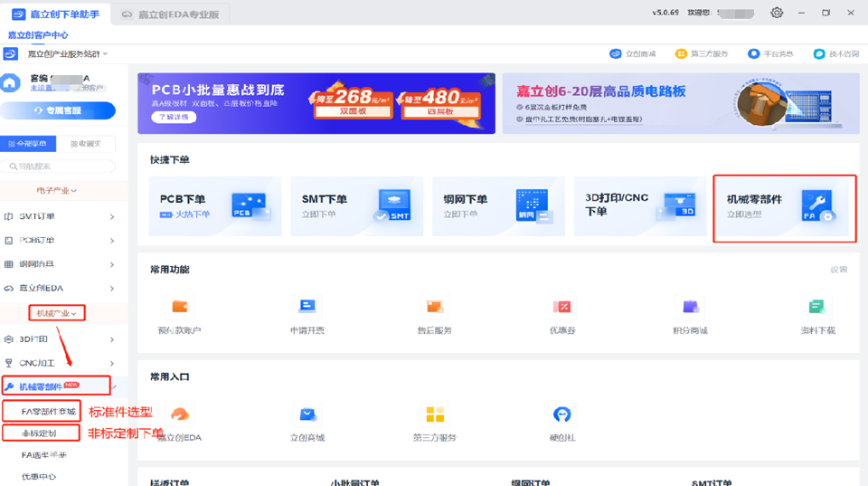Expand the CNC加工 menu arrow
This screenshot has height=486, width=868.
point(112,363)
